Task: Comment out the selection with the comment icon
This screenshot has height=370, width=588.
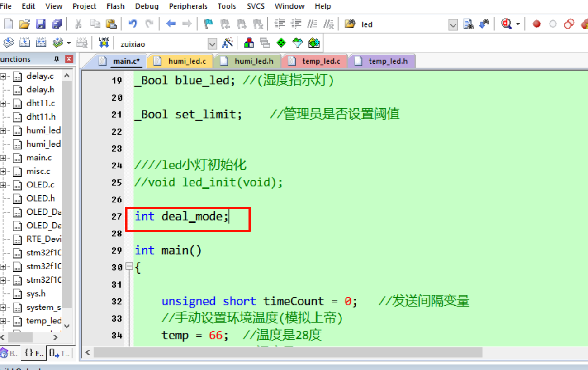Action: click(x=312, y=24)
